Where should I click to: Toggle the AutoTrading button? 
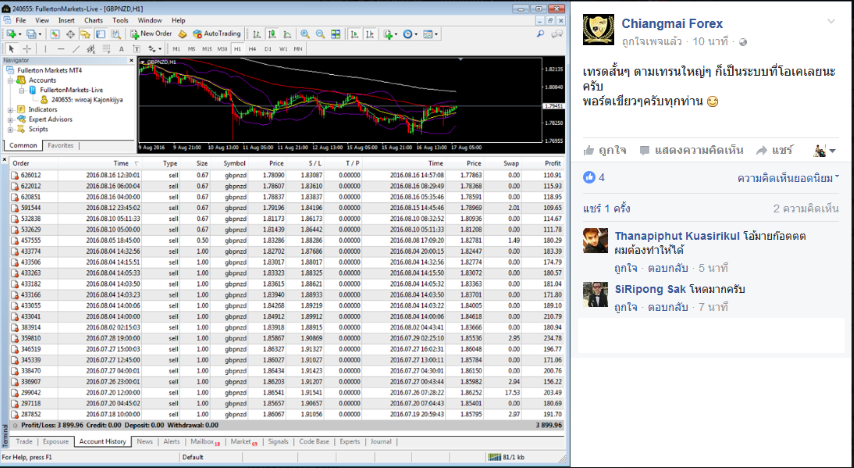click(x=217, y=34)
